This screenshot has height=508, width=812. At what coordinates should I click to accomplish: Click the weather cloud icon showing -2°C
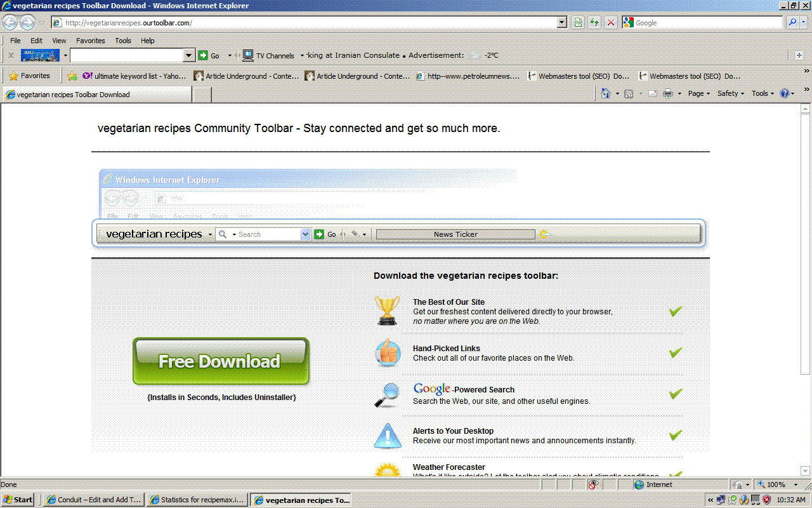(x=474, y=55)
